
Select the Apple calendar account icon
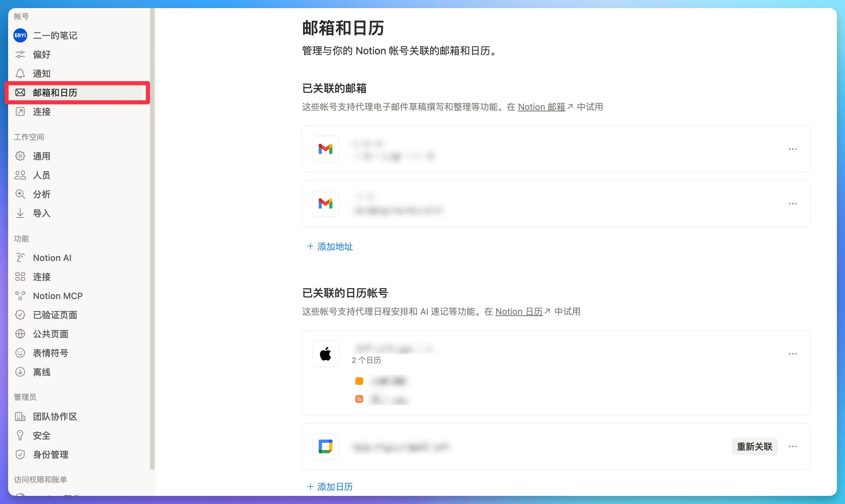point(325,354)
